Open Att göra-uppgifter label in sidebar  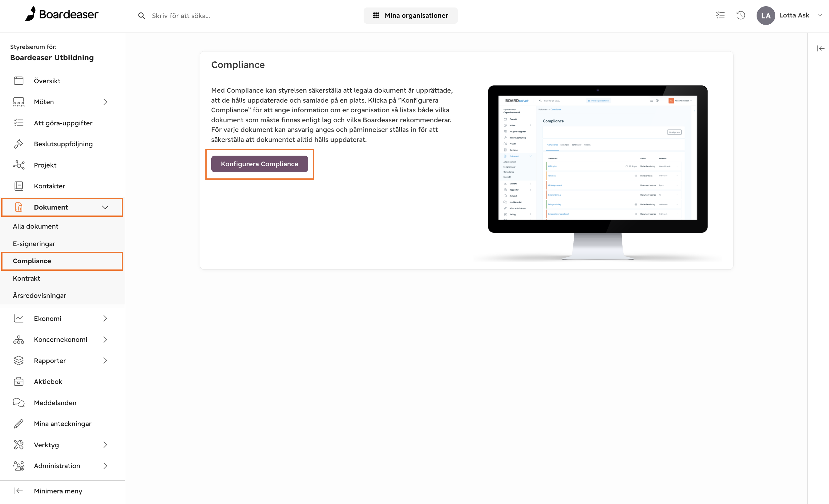(63, 123)
